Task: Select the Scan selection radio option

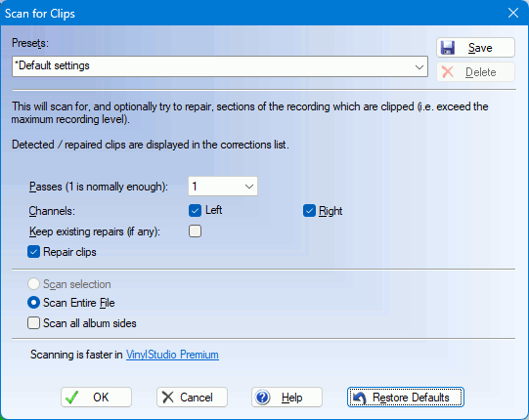Action: pos(34,284)
